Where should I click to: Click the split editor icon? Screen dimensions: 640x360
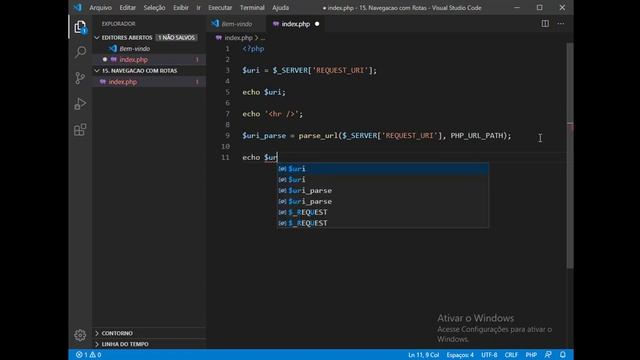[x=545, y=24]
